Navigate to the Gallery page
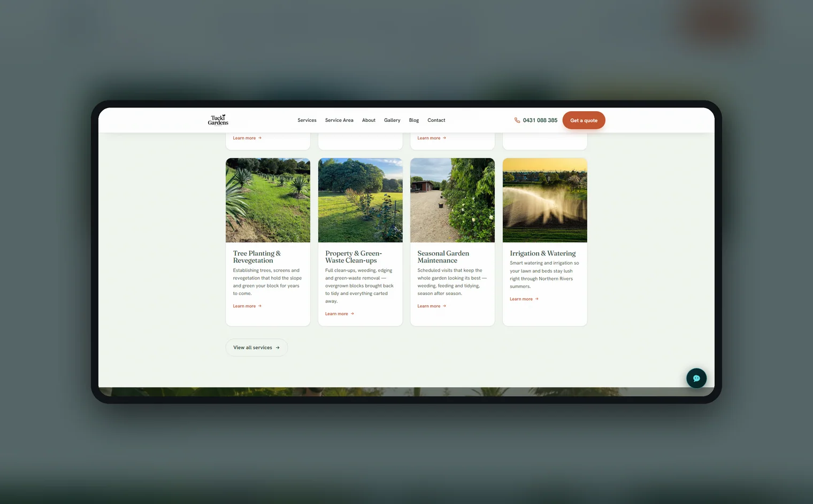813x504 pixels. pos(392,120)
